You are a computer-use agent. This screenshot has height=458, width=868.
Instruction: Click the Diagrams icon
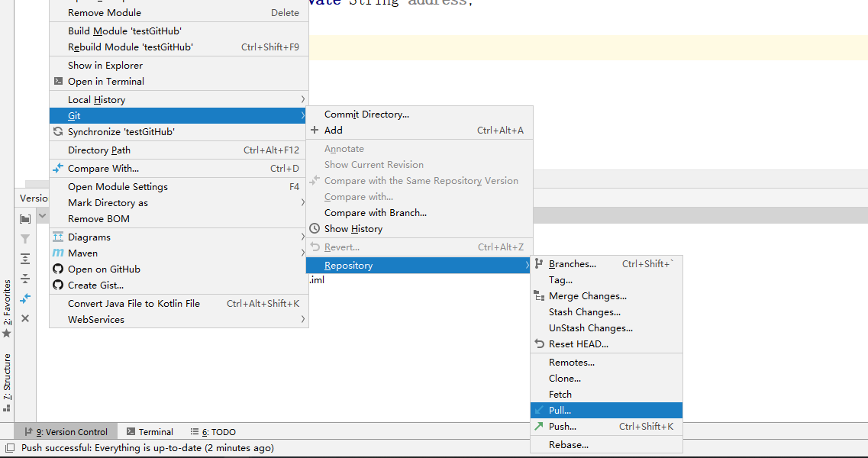pos(58,237)
